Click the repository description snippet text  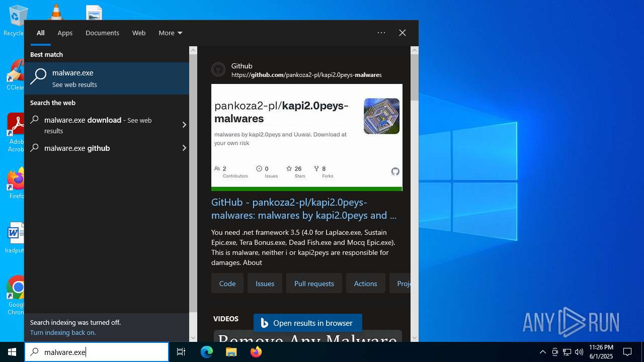303,247
